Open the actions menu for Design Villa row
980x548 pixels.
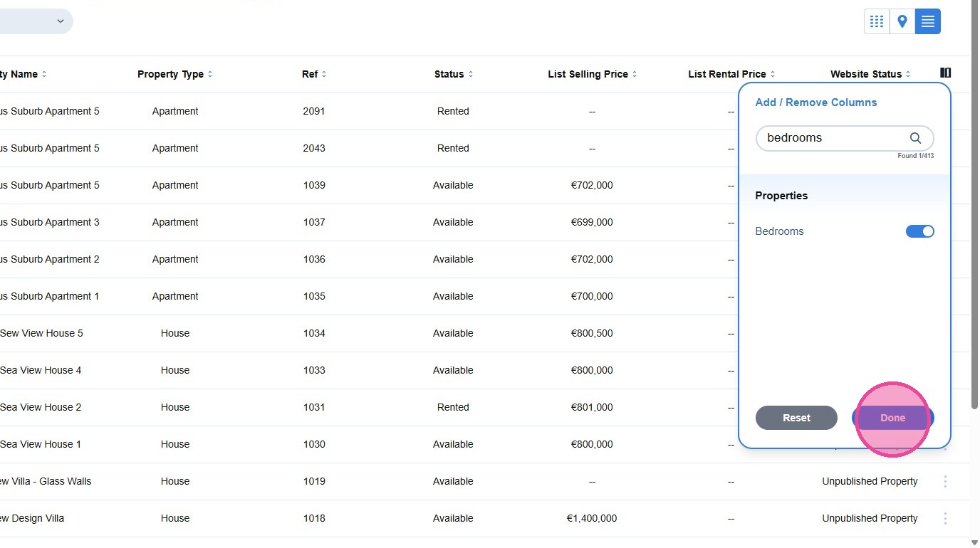[945, 518]
